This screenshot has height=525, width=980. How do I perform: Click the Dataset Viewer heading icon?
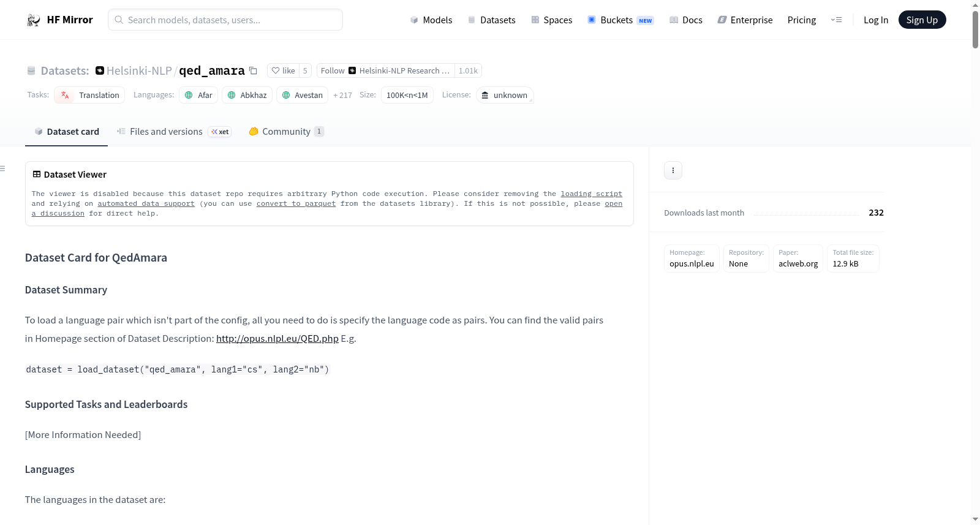(37, 175)
